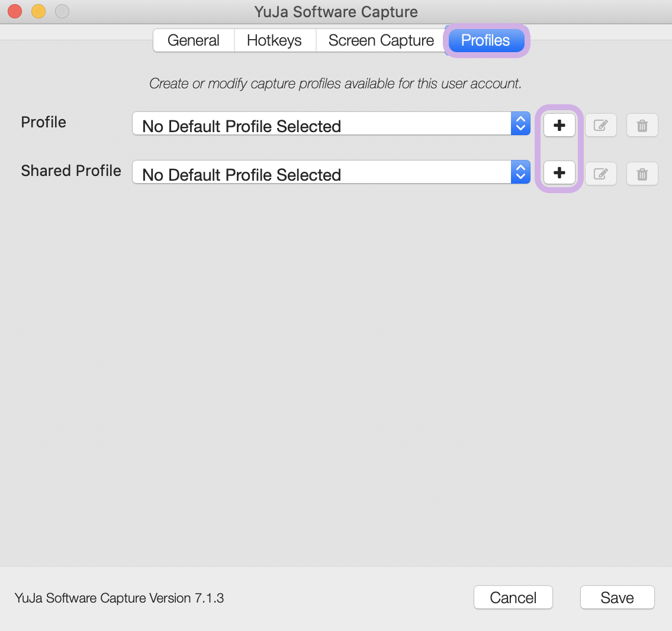Select the Profiles tab

tap(486, 40)
